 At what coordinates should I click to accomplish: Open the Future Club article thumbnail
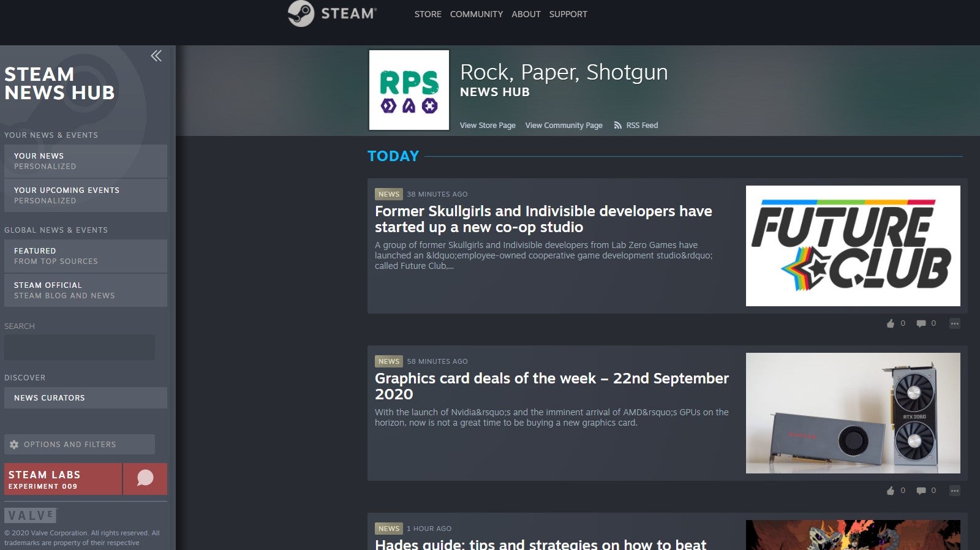[x=853, y=246]
